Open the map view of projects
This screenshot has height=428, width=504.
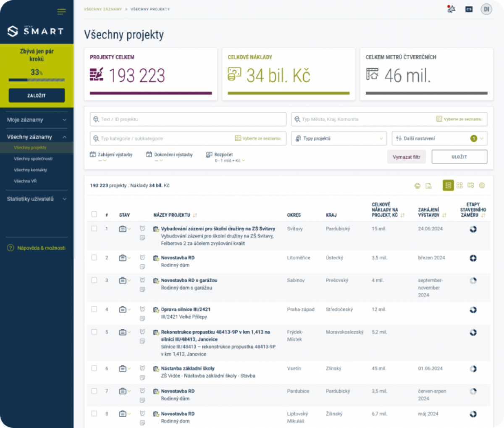[470, 185]
